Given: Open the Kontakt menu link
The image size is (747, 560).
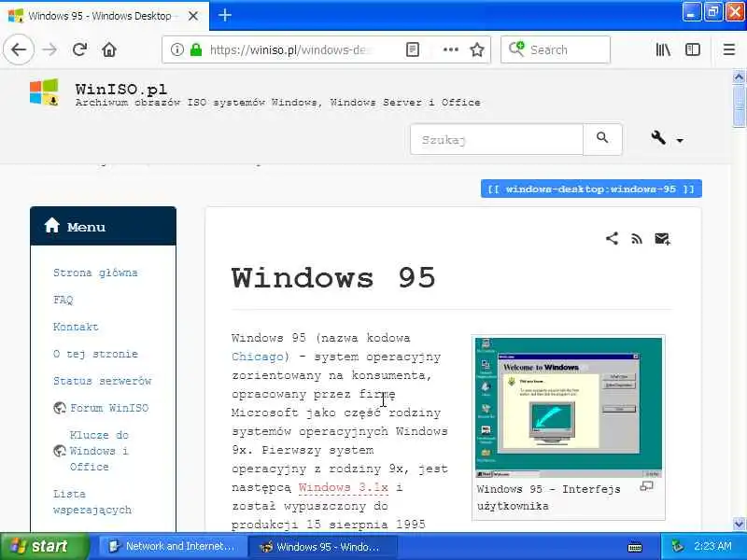Looking at the screenshot, I should tap(76, 327).
